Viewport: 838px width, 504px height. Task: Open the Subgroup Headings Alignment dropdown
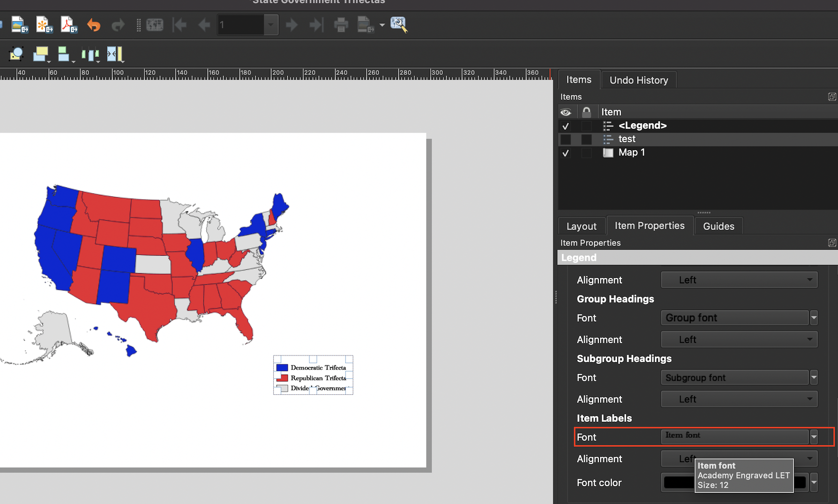[x=739, y=399]
